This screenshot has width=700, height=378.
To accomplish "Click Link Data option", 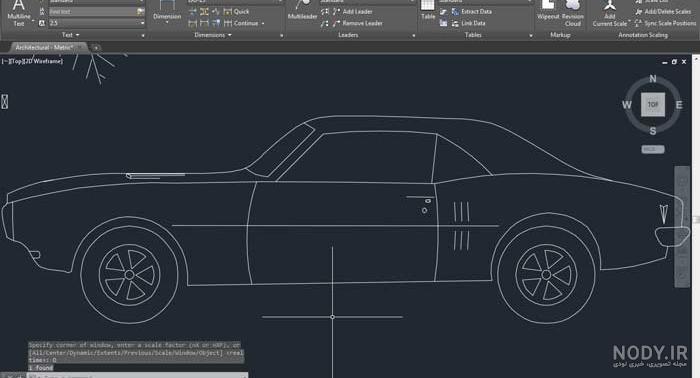I will click(x=468, y=23).
